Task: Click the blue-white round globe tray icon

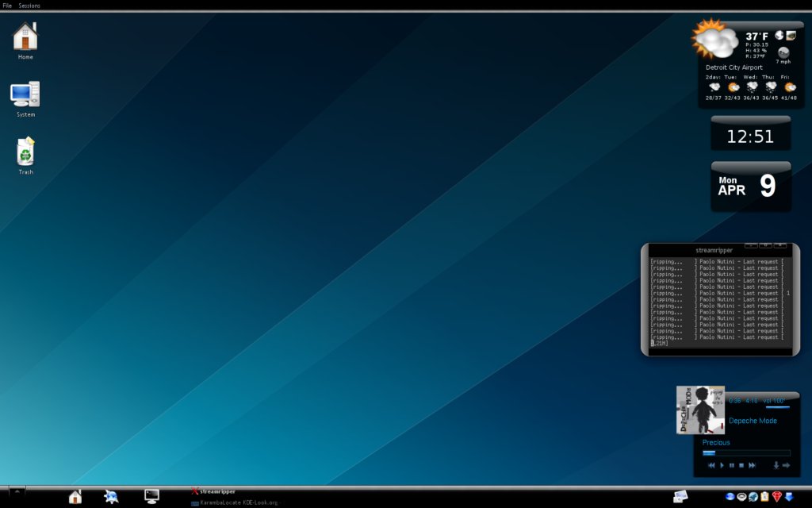Action: tap(753, 497)
